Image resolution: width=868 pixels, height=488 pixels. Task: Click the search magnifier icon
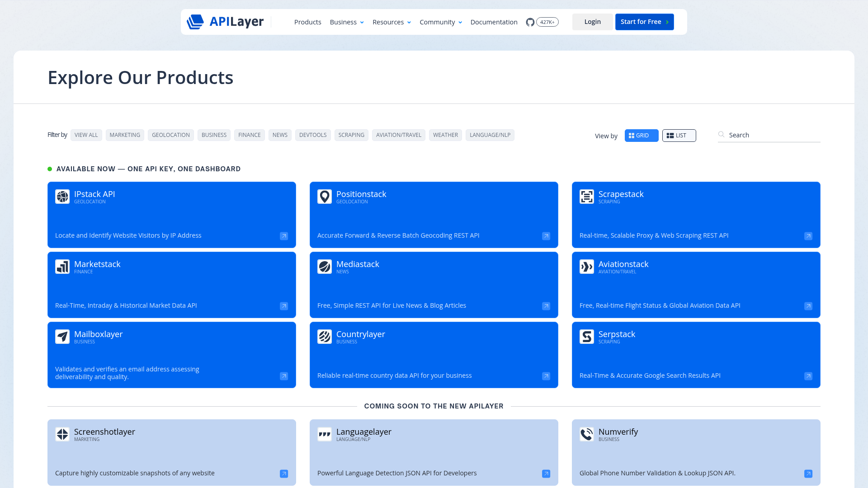[x=722, y=134]
